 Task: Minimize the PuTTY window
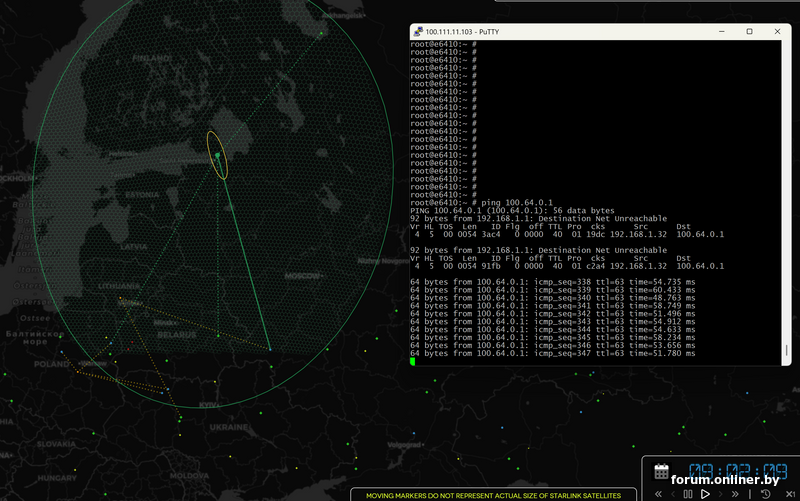(718, 32)
